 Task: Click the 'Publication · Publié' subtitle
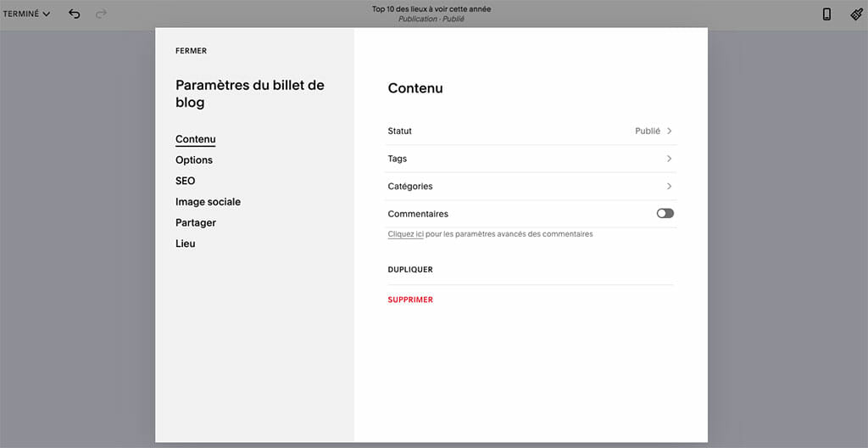[431, 19]
